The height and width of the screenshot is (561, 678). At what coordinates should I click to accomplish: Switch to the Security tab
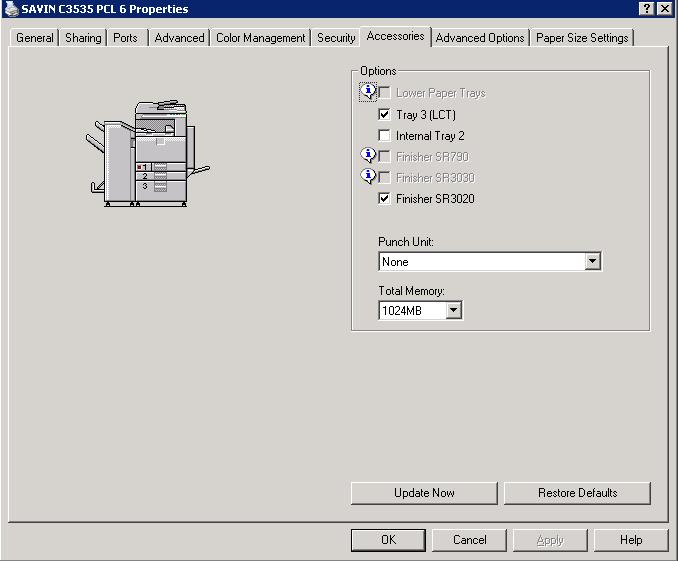(336, 38)
